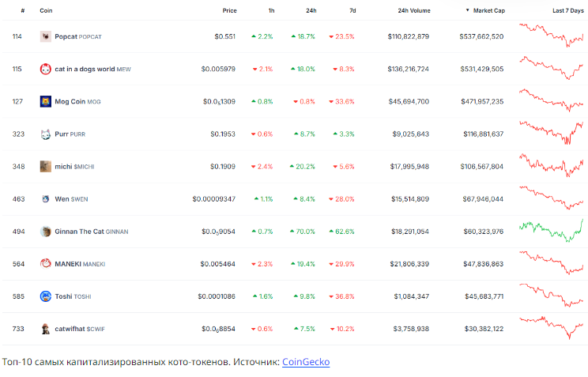Click Purr's 7-day sparkline chart
Image resolution: width=588 pixels, height=377 pixels.
point(552,133)
